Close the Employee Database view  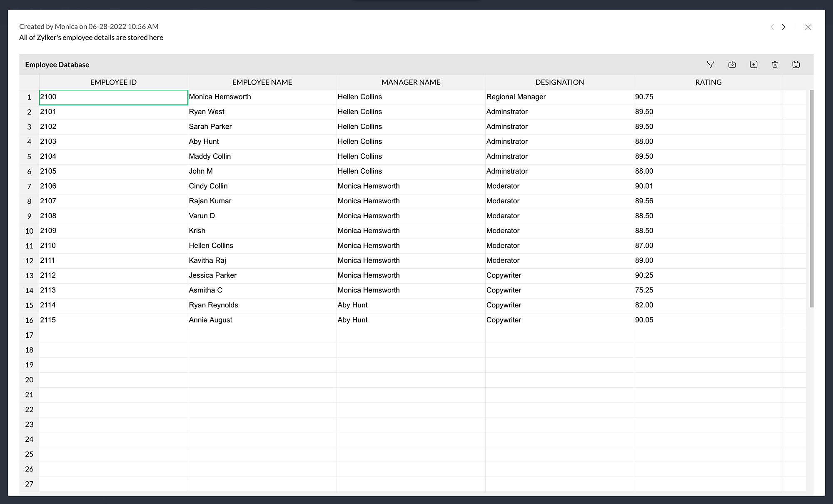(x=808, y=27)
